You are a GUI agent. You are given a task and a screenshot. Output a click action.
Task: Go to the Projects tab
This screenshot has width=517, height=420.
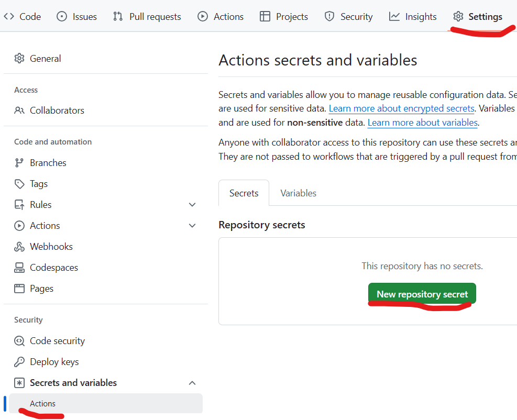pyautogui.click(x=284, y=16)
